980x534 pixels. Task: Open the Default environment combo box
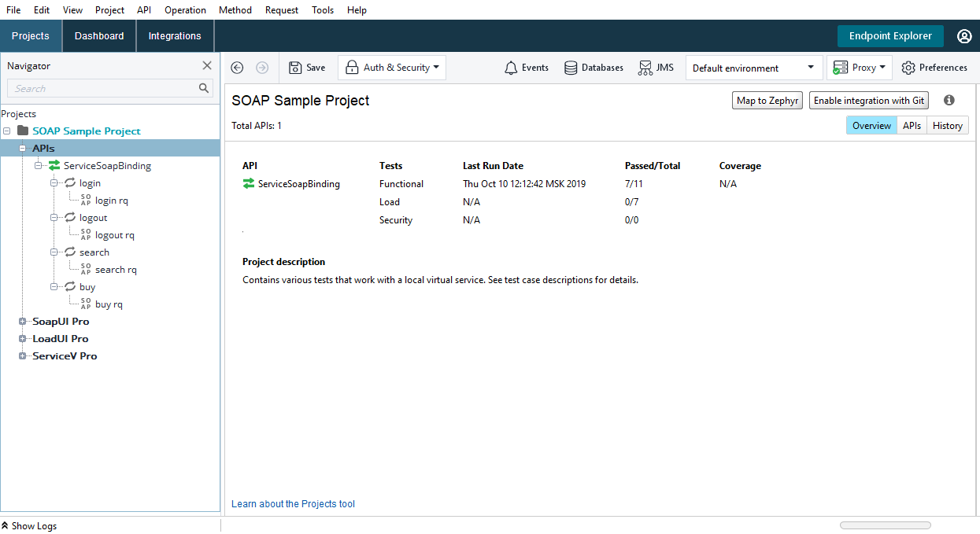pyautogui.click(x=754, y=68)
